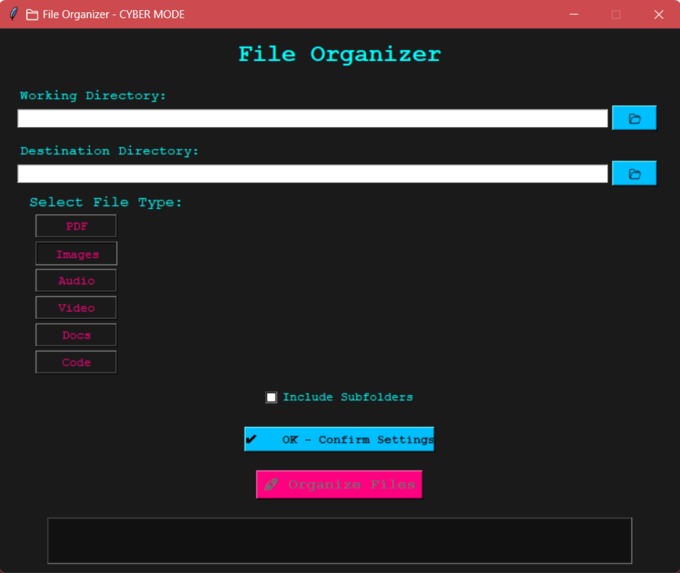The width and height of the screenshot is (680, 573).
Task: Click the Organize Files button
Action: click(x=339, y=485)
